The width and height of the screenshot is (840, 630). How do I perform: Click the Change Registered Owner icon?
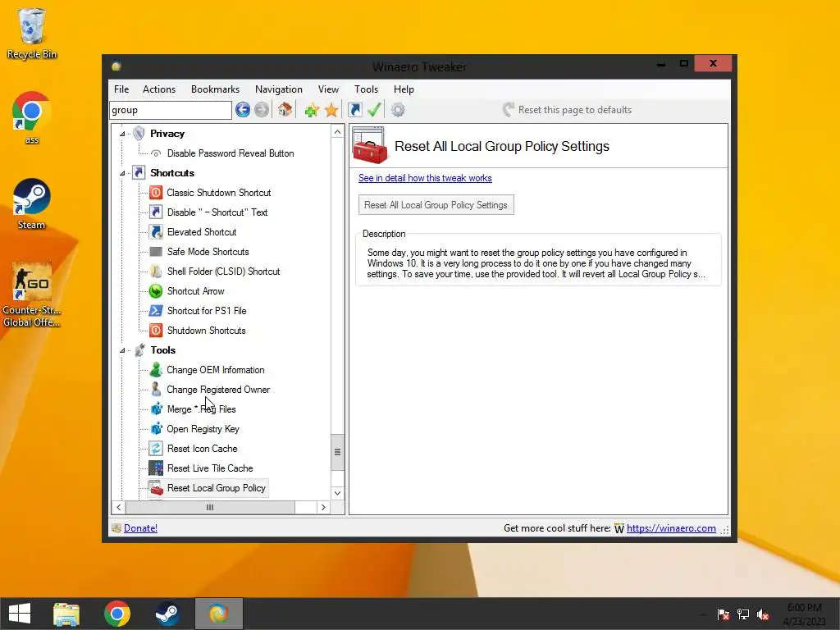coord(155,390)
